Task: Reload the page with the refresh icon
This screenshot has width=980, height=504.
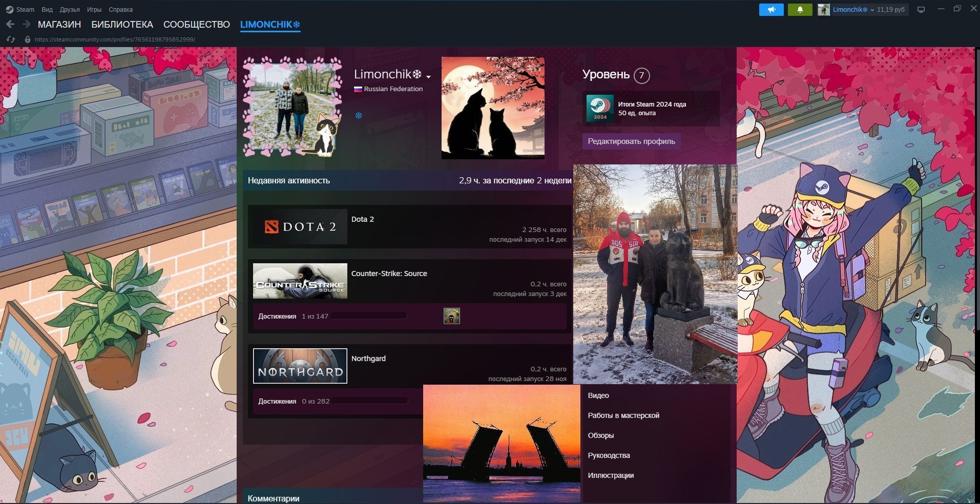Action: (x=10, y=39)
